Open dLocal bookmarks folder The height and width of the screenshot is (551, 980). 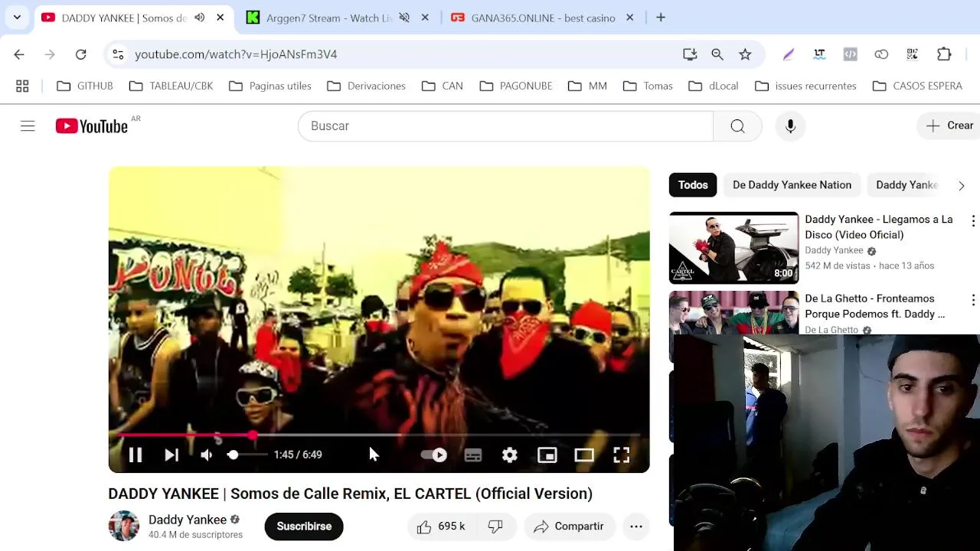tap(714, 86)
